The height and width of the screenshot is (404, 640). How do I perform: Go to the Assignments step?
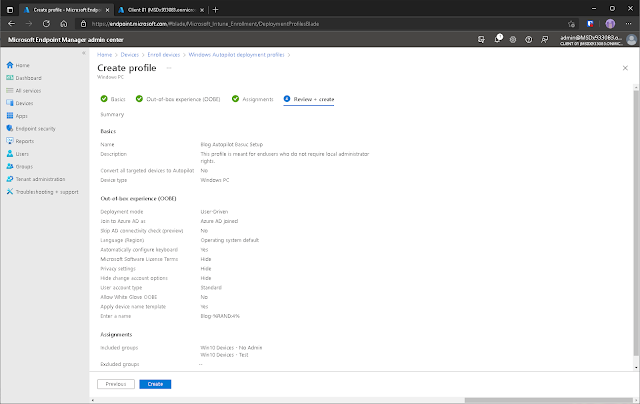click(x=253, y=99)
